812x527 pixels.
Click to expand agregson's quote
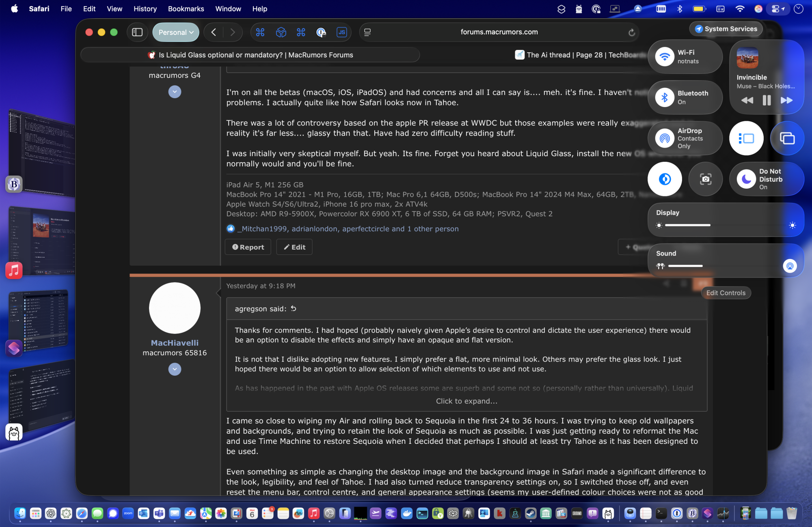point(466,401)
